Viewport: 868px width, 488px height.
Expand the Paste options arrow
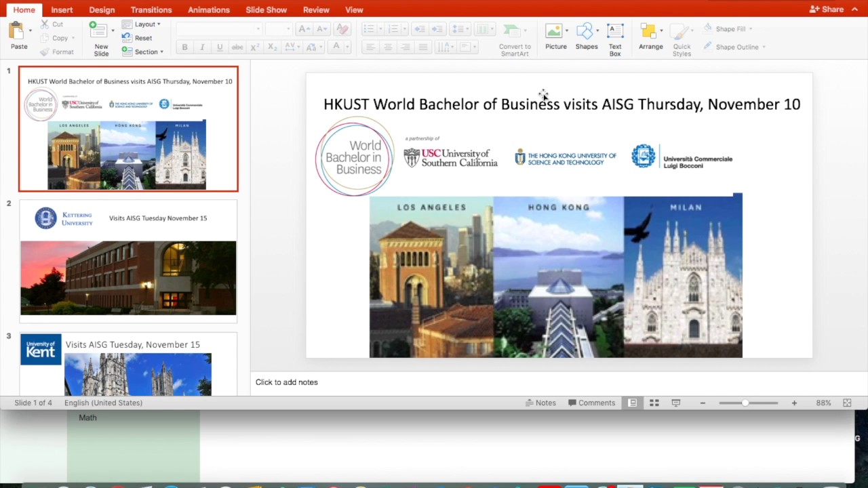coord(30,31)
